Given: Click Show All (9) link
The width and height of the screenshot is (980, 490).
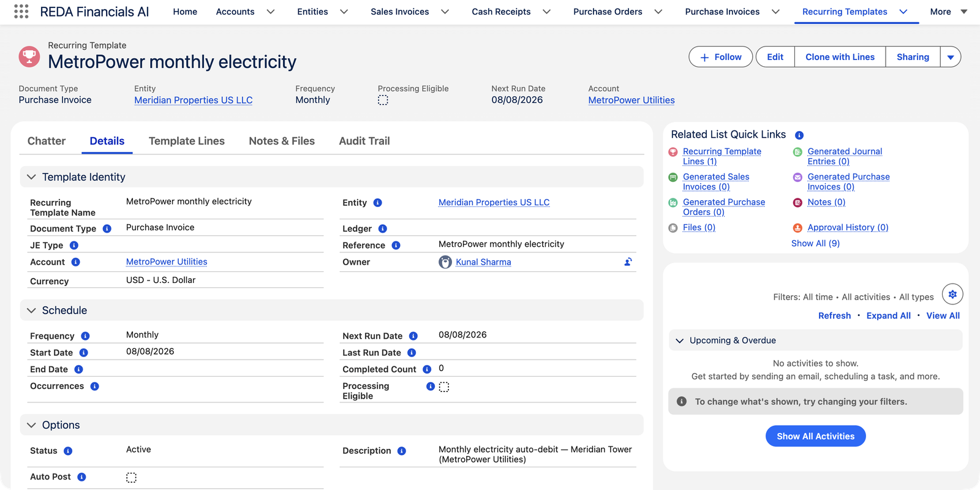Looking at the screenshot, I should (x=815, y=243).
